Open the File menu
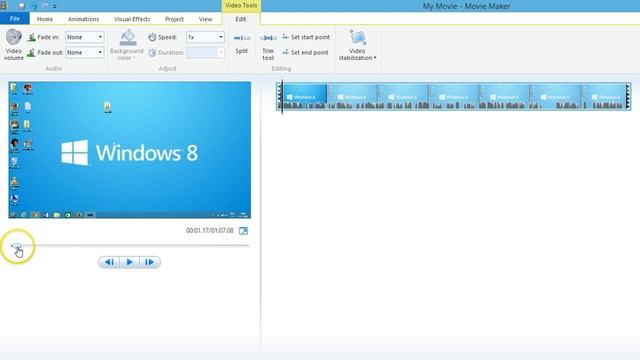 (15, 19)
